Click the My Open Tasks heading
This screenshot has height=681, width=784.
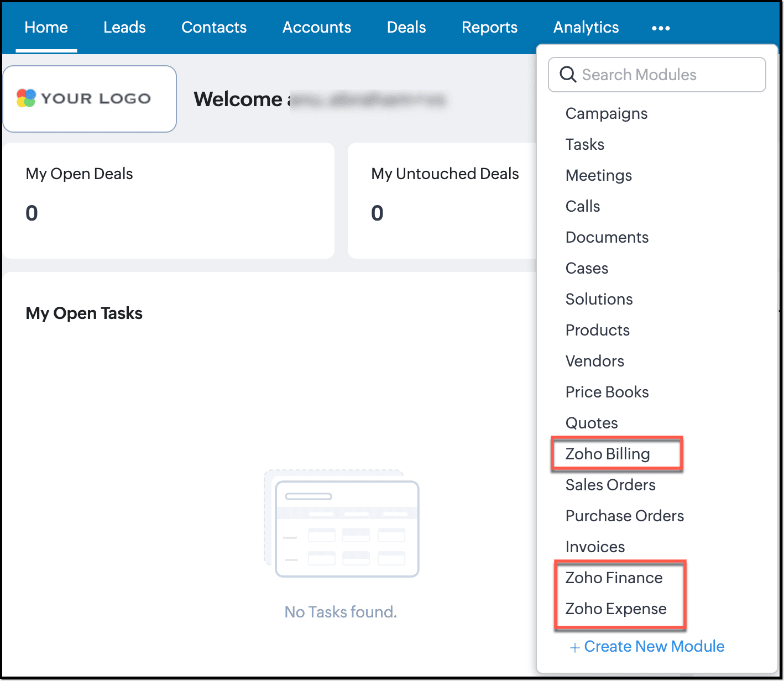coord(84,313)
